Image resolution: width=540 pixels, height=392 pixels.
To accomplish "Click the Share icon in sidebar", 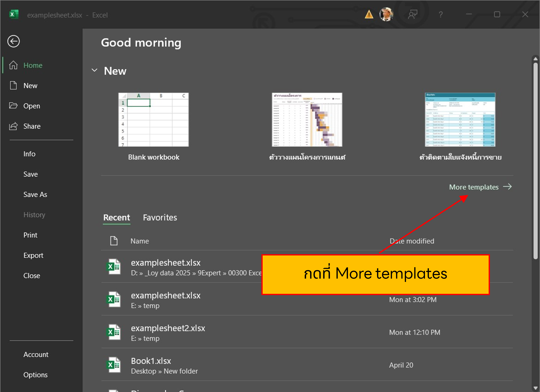I will click(13, 126).
